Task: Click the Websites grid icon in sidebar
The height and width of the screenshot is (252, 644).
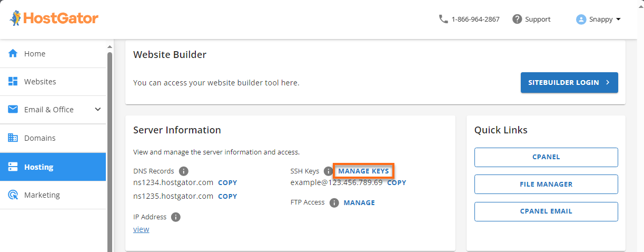Action: [x=13, y=82]
